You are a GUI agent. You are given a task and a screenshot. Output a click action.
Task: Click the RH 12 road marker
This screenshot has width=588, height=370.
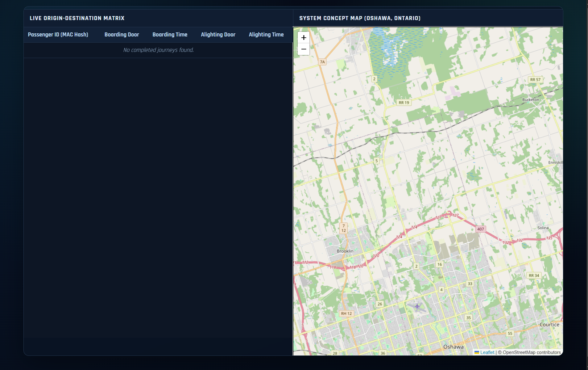346,313
